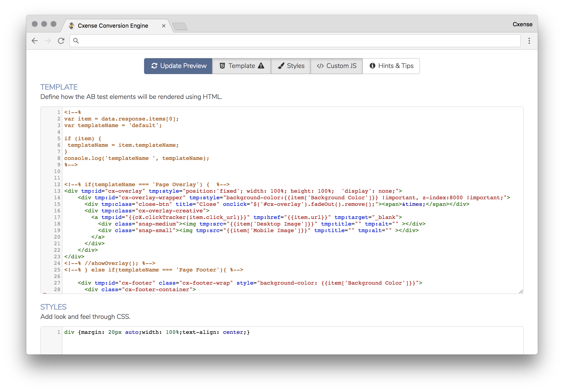Viewport: 564px width, 392px height.
Task: Switch to the Custom JS tab
Action: coord(336,66)
